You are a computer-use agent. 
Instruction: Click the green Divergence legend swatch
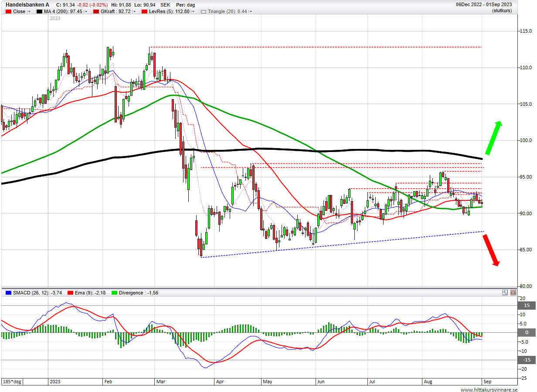(x=115, y=293)
